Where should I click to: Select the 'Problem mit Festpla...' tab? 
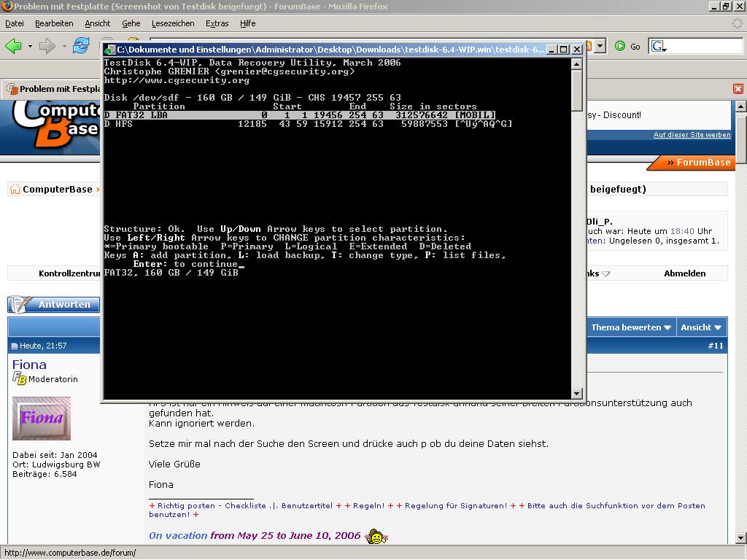click(x=52, y=89)
